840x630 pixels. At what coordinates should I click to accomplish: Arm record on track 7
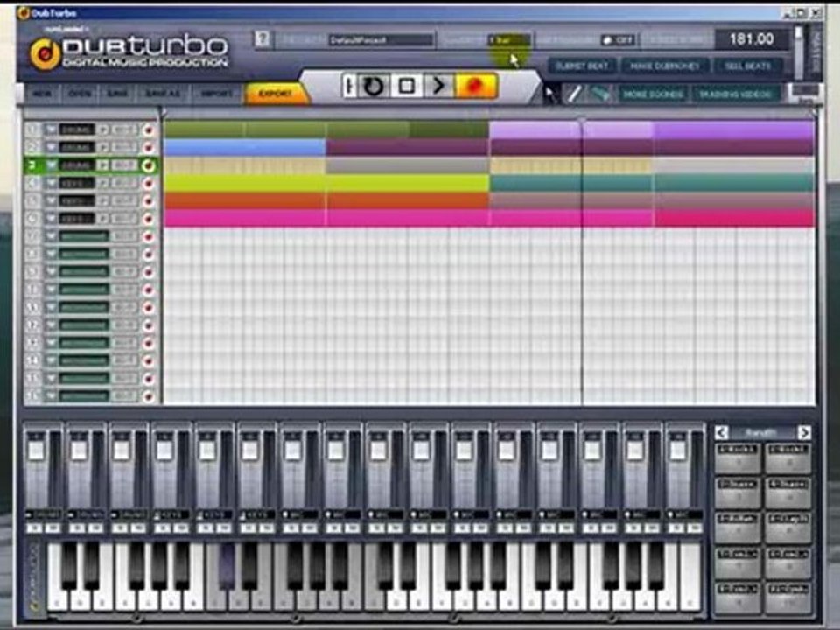149,236
